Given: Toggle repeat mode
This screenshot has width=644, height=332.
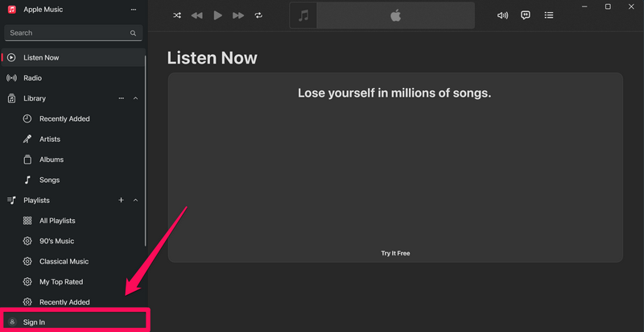Looking at the screenshot, I should point(258,15).
